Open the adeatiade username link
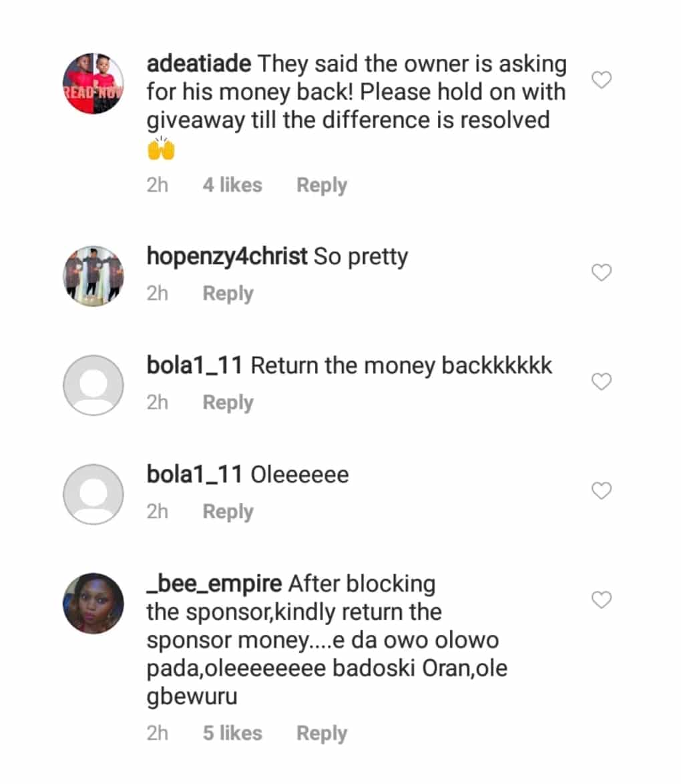Image resolution: width=681 pixels, height=784 pixels. (x=198, y=65)
